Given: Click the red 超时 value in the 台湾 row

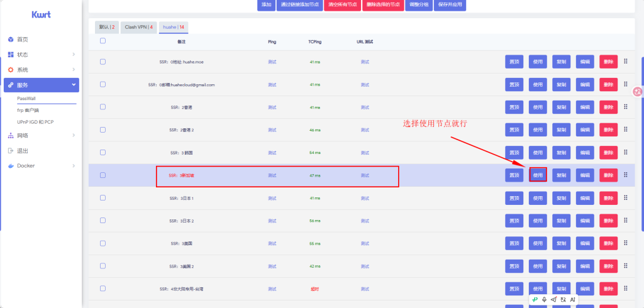Looking at the screenshot, I should click(314, 289).
